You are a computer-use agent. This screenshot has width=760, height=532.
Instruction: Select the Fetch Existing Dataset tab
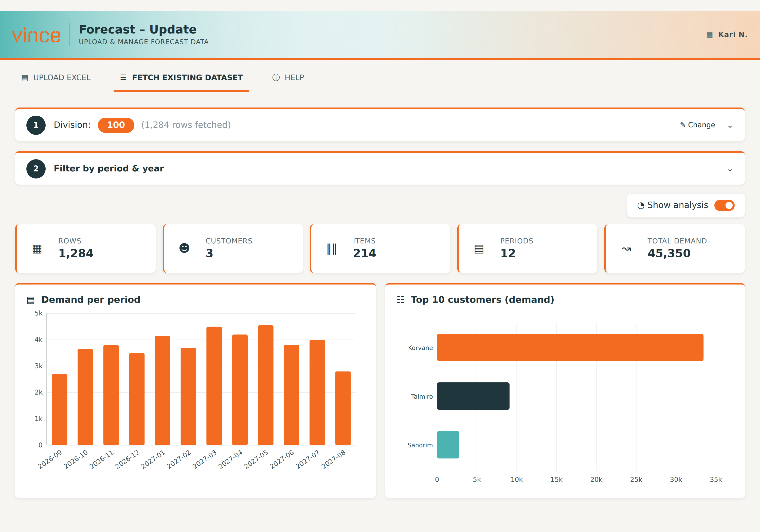182,77
